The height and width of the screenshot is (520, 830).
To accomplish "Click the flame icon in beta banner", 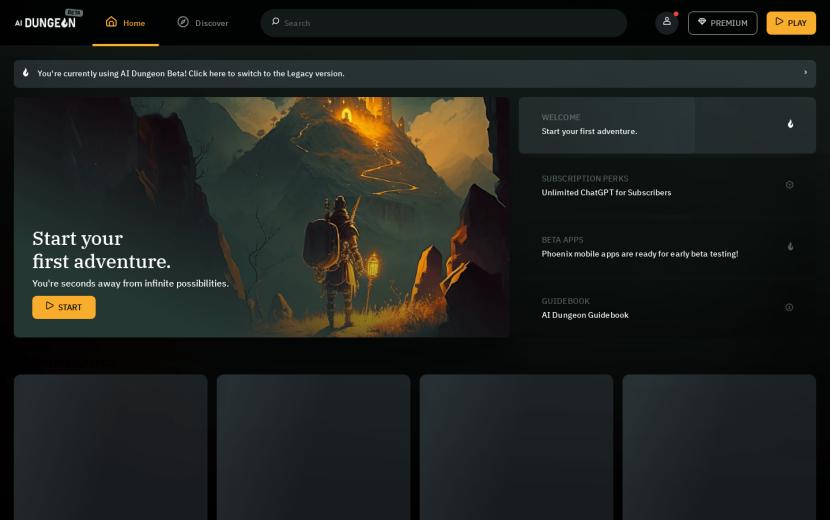I will point(26,73).
